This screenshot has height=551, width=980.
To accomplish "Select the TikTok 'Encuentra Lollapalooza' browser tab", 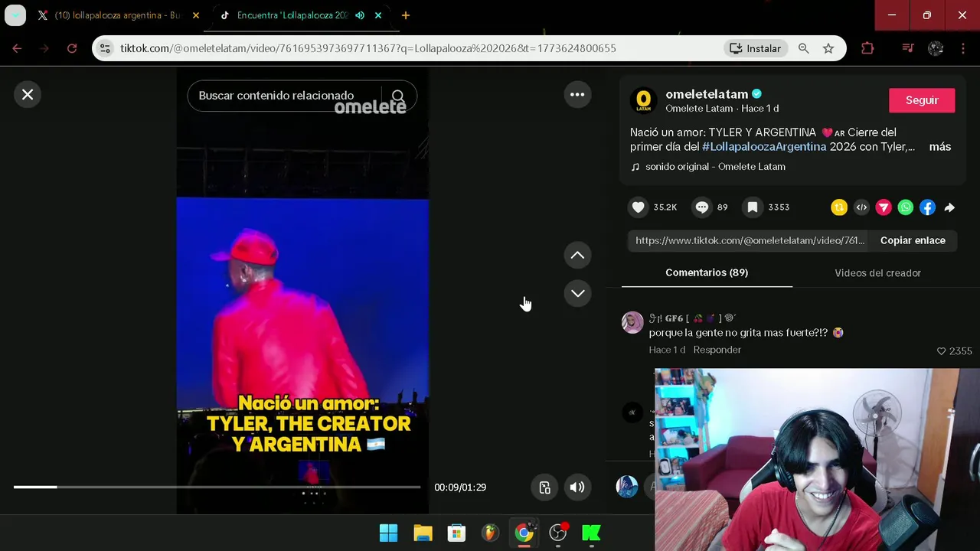I will tap(292, 15).
